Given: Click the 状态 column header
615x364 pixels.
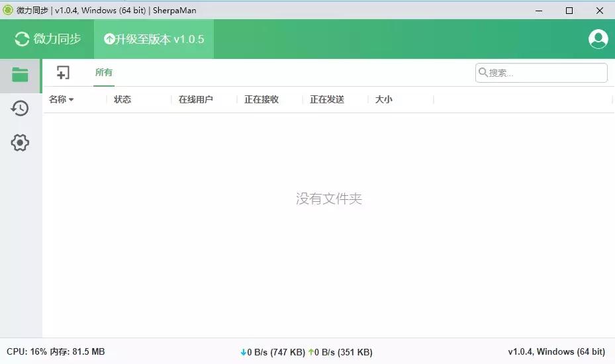Looking at the screenshot, I should pos(122,100).
